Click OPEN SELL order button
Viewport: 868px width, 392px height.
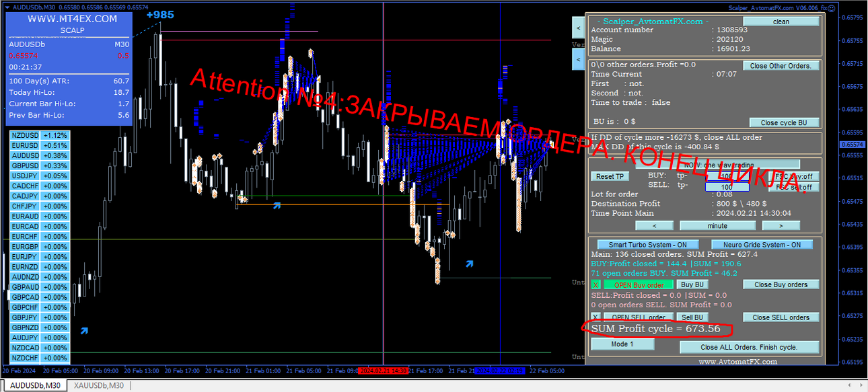(639, 317)
